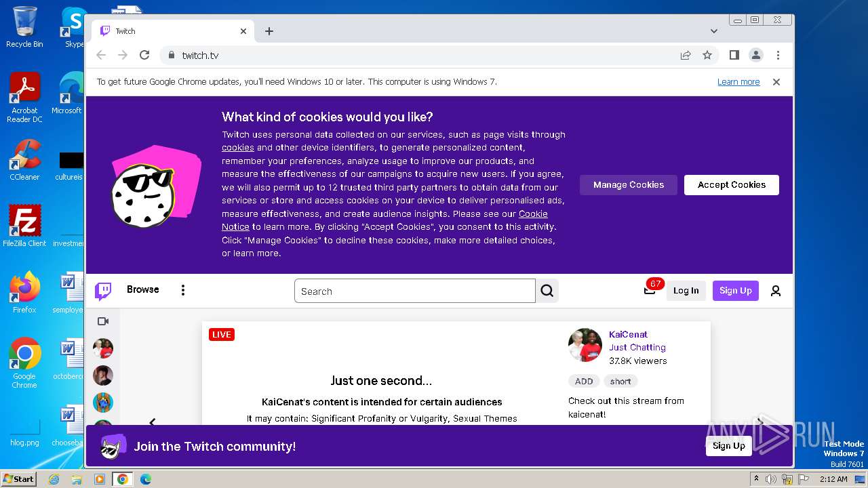The height and width of the screenshot is (488, 868).
Task: Click KaiCenat's streamer avatar
Action: pyautogui.click(x=585, y=346)
